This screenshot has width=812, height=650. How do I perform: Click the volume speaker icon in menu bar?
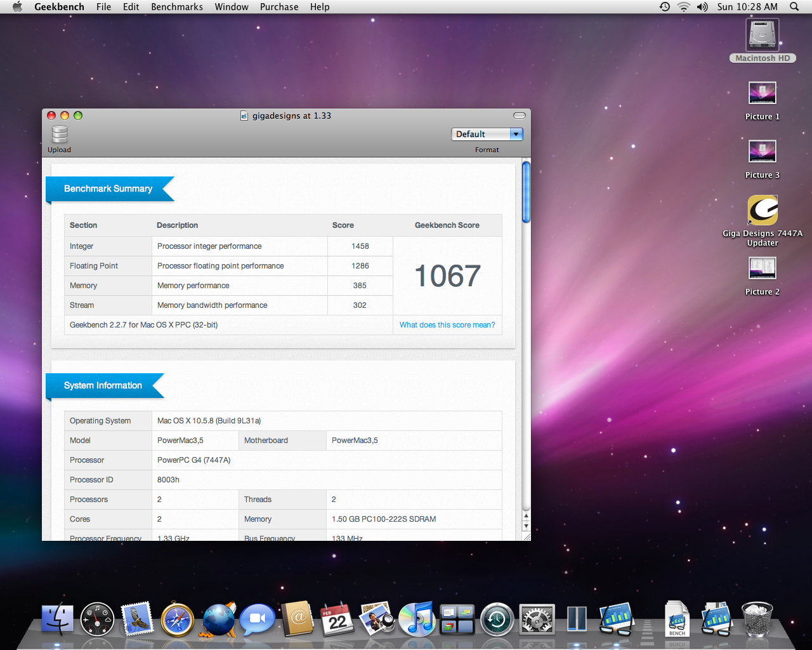(702, 7)
